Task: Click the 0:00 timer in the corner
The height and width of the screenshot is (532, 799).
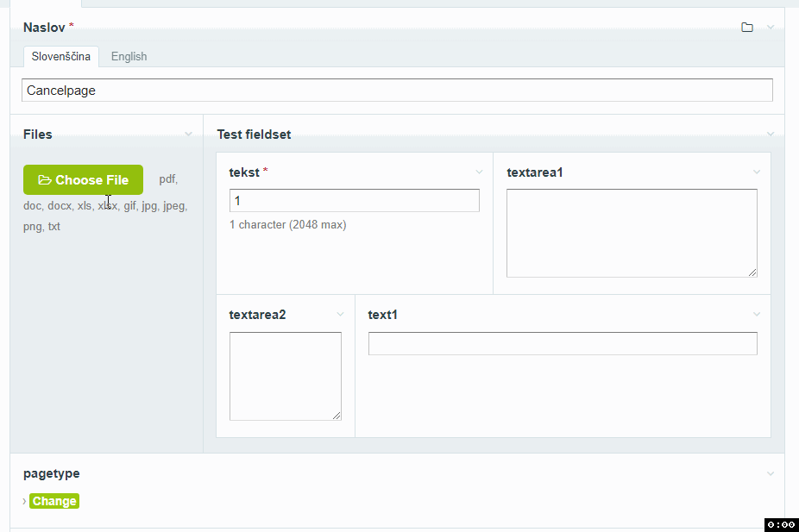Action: tap(781, 524)
